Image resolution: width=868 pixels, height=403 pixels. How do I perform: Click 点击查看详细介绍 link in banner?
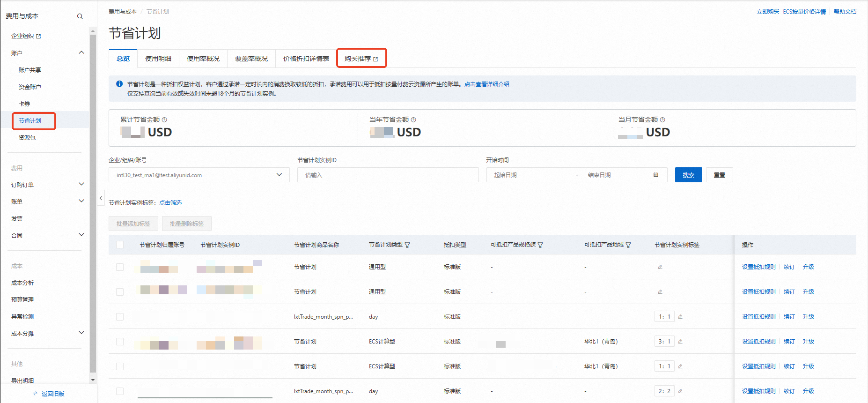[x=487, y=84]
